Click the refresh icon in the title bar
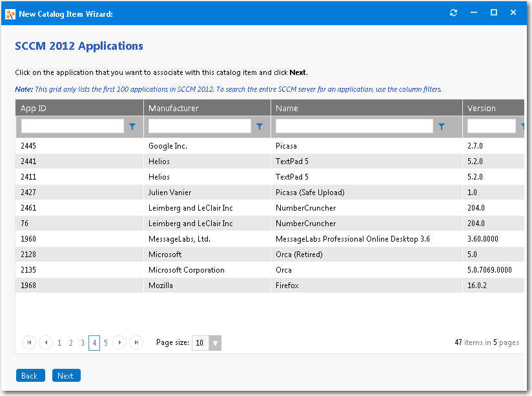Image resolution: width=532 pixels, height=396 pixels. tap(453, 12)
